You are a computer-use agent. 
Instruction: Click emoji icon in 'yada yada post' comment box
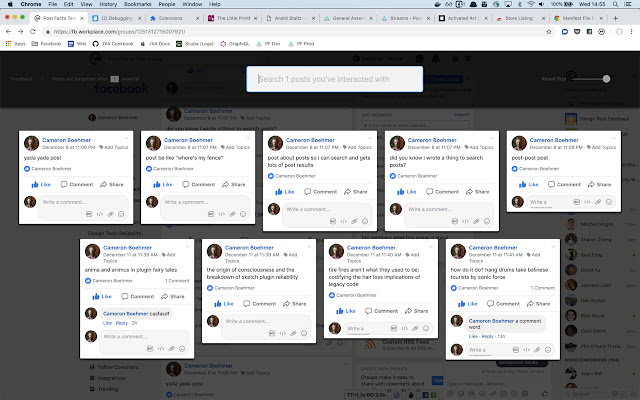click(121, 214)
